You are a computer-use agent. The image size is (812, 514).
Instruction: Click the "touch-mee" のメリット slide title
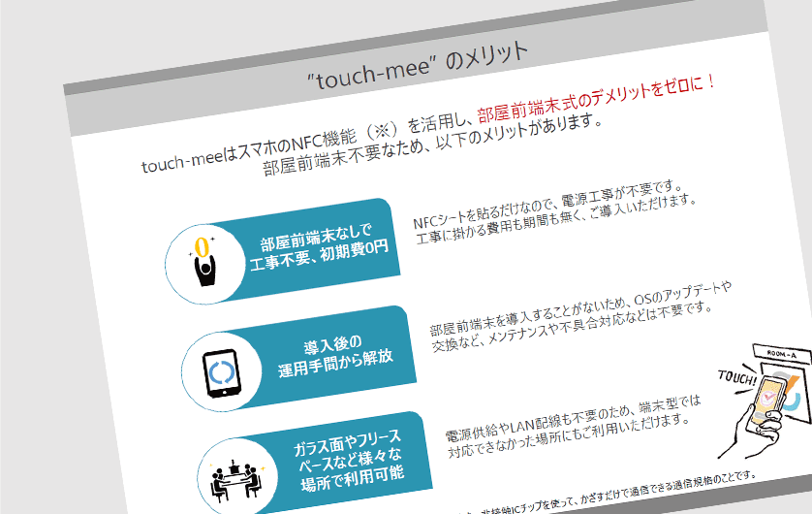[418, 64]
